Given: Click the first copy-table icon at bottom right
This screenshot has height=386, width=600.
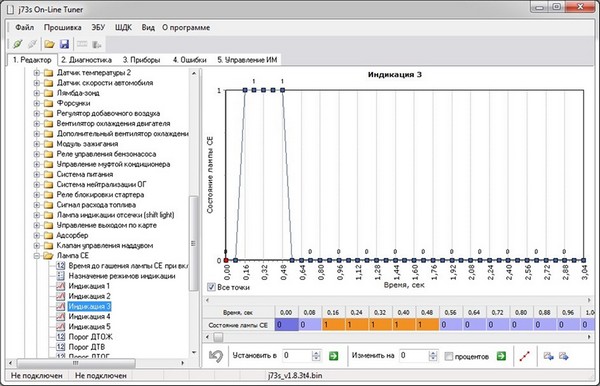Looking at the screenshot, I should click(548, 356).
